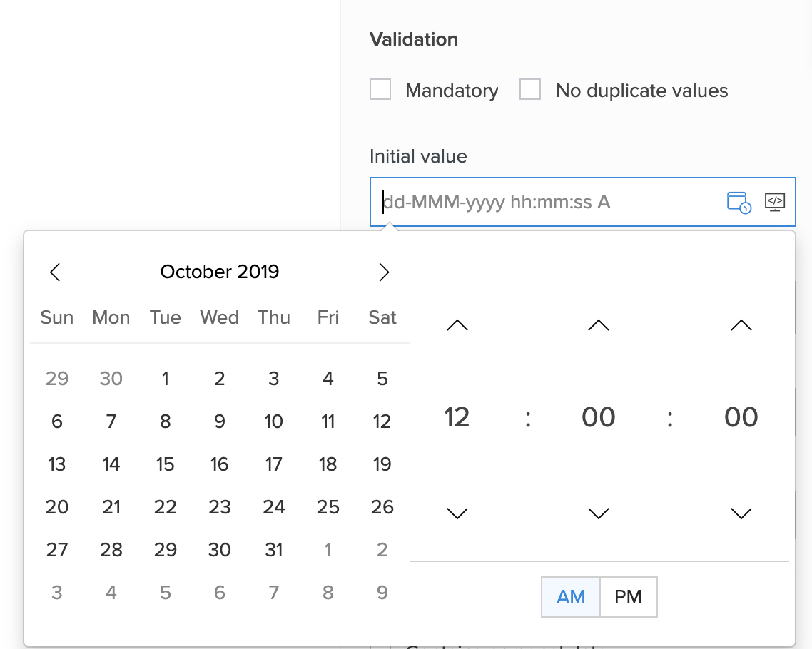This screenshot has width=812, height=649.
Task: Keep AM selected in the time picker
Action: (570, 596)
